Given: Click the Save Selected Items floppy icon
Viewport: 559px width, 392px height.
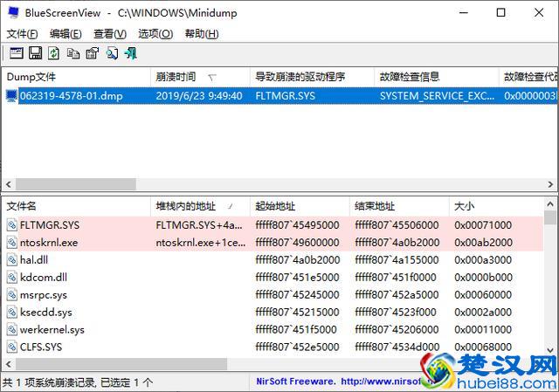Looking at the screenshot, I should tap(35, 53).
